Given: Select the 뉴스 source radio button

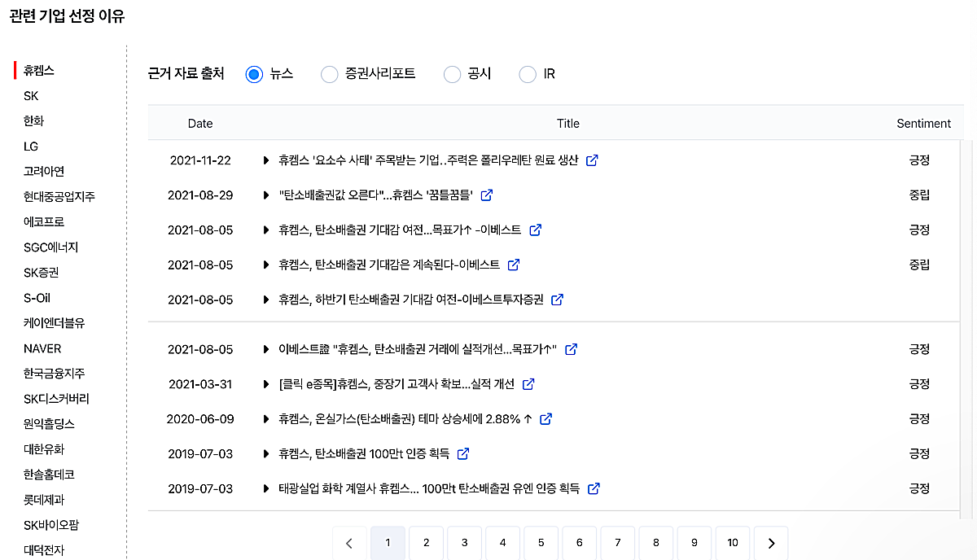Looking at the screenshot, I should coord(254,74).
